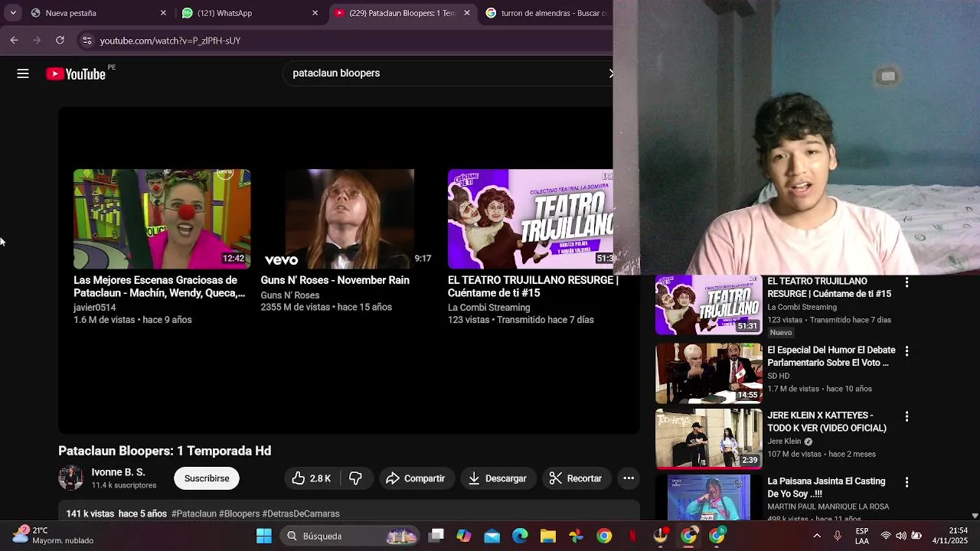Open the YouTube hamburger guide menu

coord(23,73)
